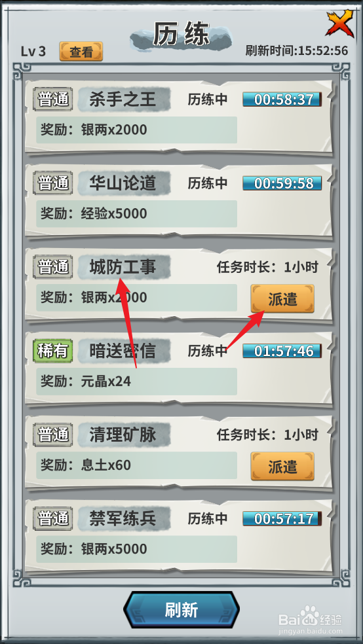Click the 普通 badge beside 杀手之王
363x644 pixels.
click(52, 99)
